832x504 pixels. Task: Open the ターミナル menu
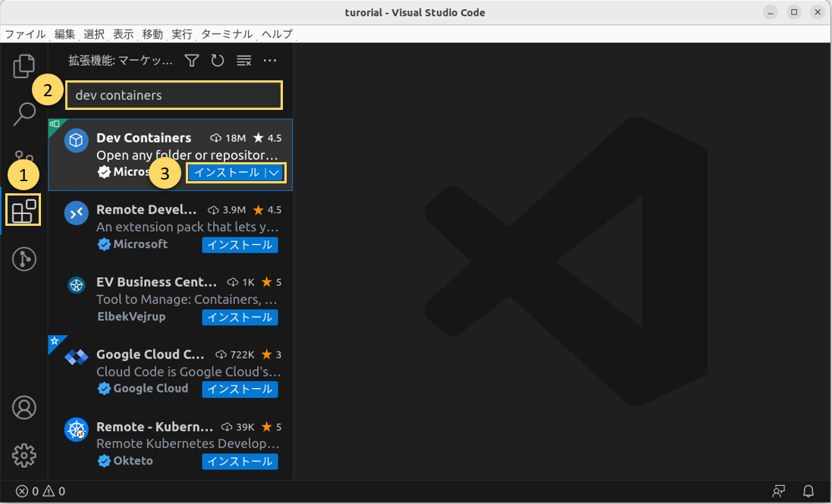pyautogui.click(x=227, y=34)
